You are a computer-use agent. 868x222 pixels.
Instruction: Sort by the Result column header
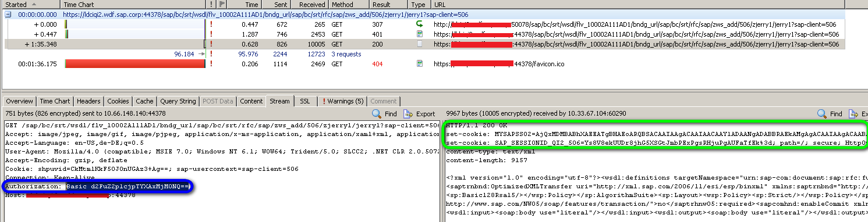[x=390, y=4]
